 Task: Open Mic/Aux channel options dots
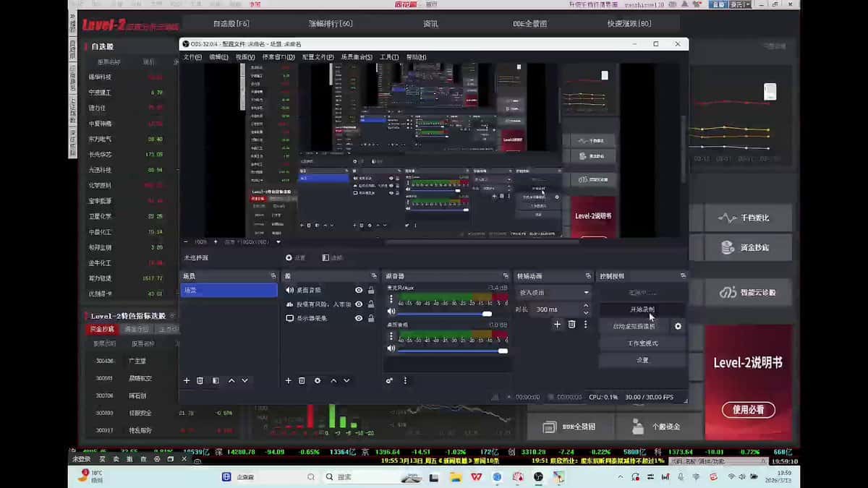(x=391, y=298)
